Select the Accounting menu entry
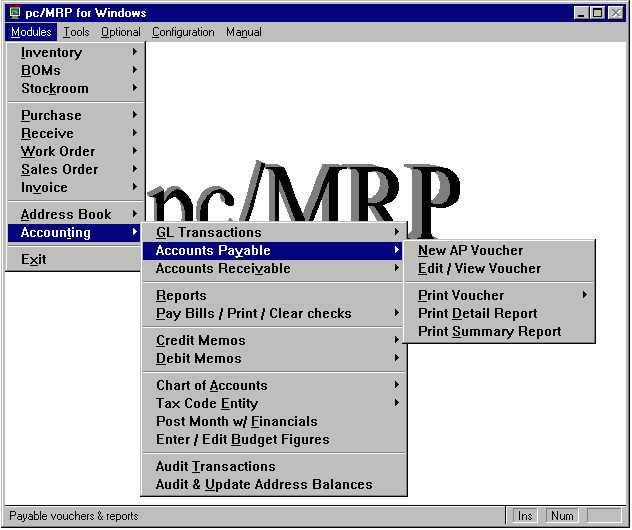This screenshot has width=632, height=530. 75,233
